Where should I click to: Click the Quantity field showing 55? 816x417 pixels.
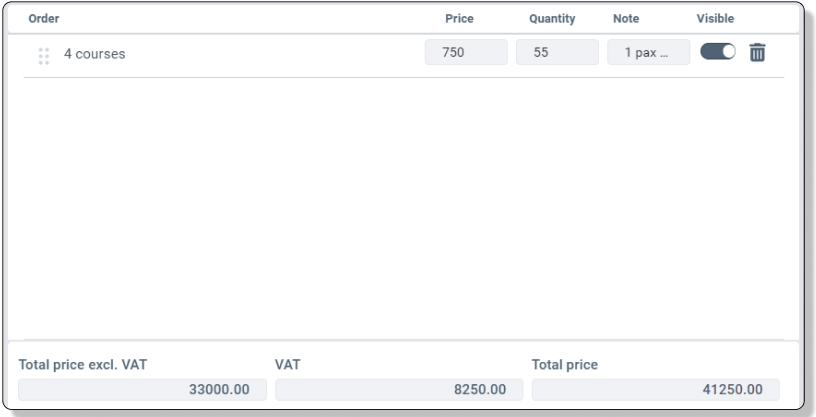click(557, 53)
